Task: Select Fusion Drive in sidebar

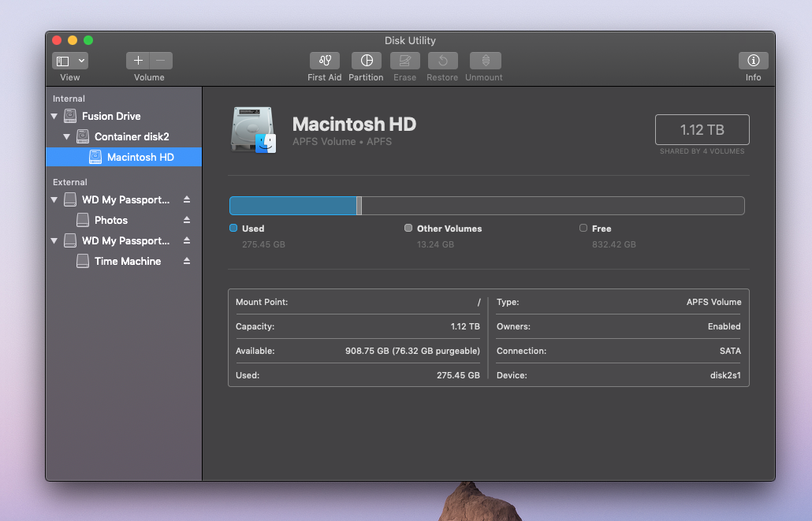Action: (x=124, y=116)
